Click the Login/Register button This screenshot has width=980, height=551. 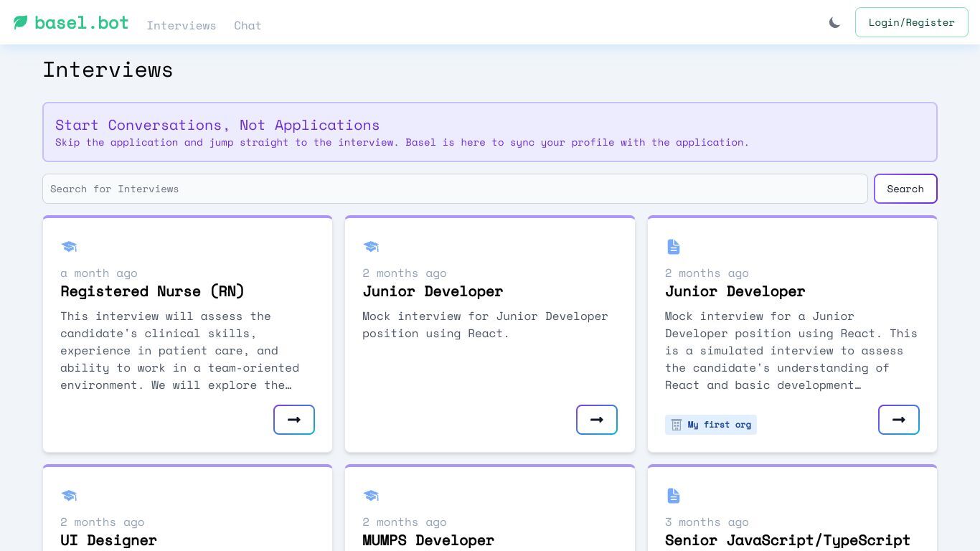(911, 22)
